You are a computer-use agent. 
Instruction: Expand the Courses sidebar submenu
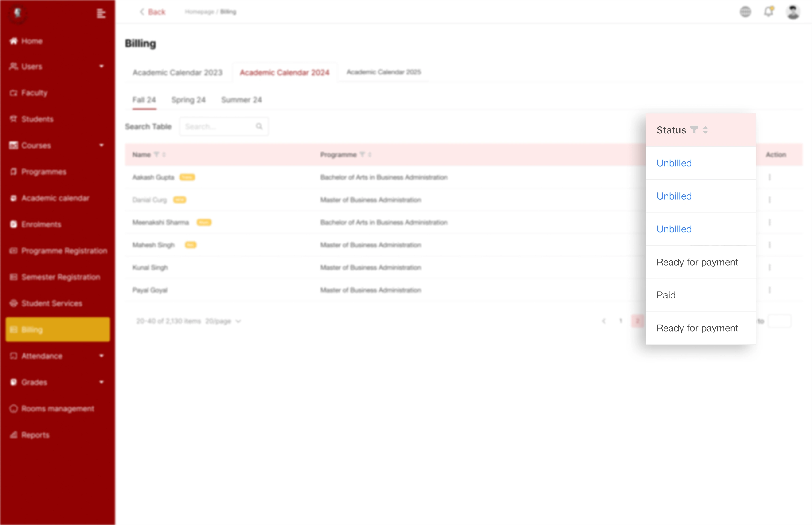pos(101,145)
